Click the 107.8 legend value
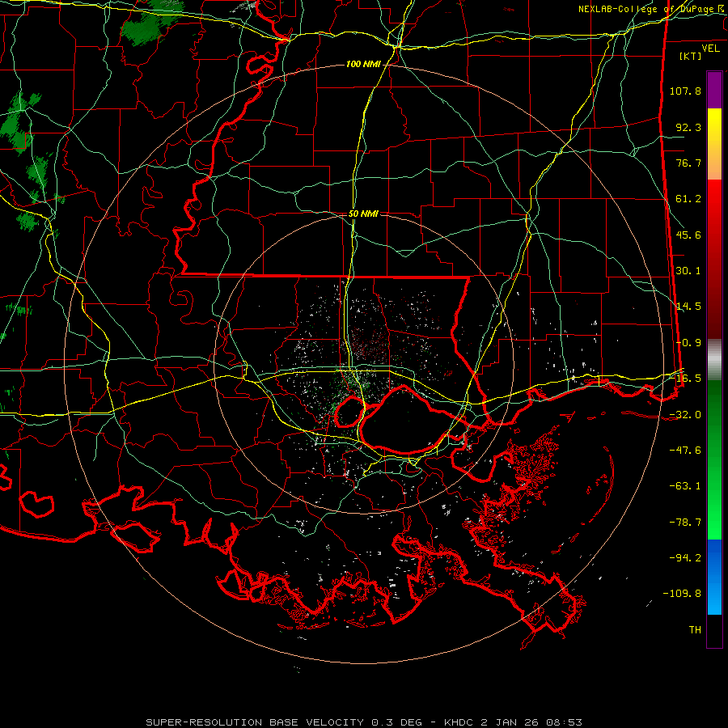Screen dimensions: 728x728 coord(685,91)
